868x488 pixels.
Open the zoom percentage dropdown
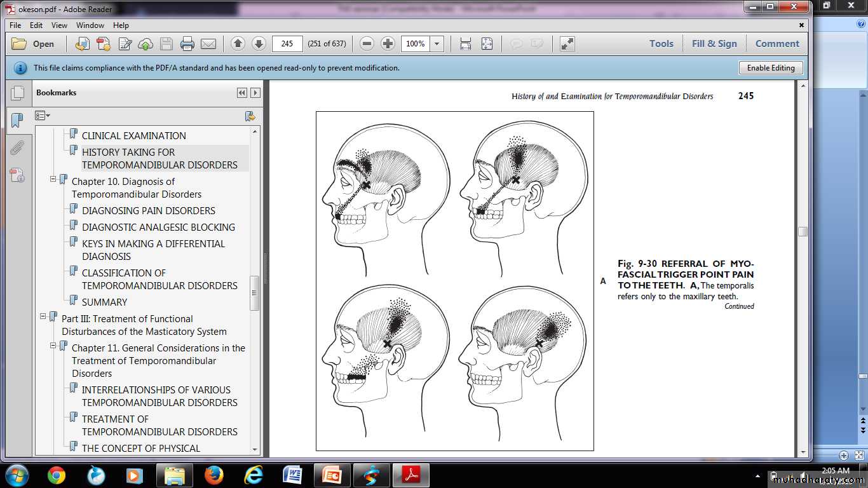(437, 44)
